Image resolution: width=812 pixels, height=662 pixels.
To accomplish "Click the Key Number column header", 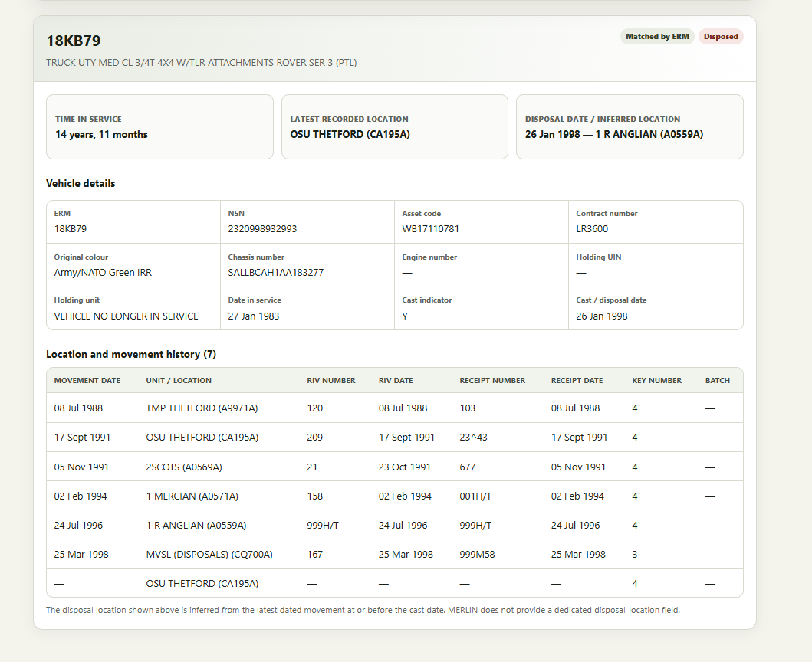I will pos(656,381).
